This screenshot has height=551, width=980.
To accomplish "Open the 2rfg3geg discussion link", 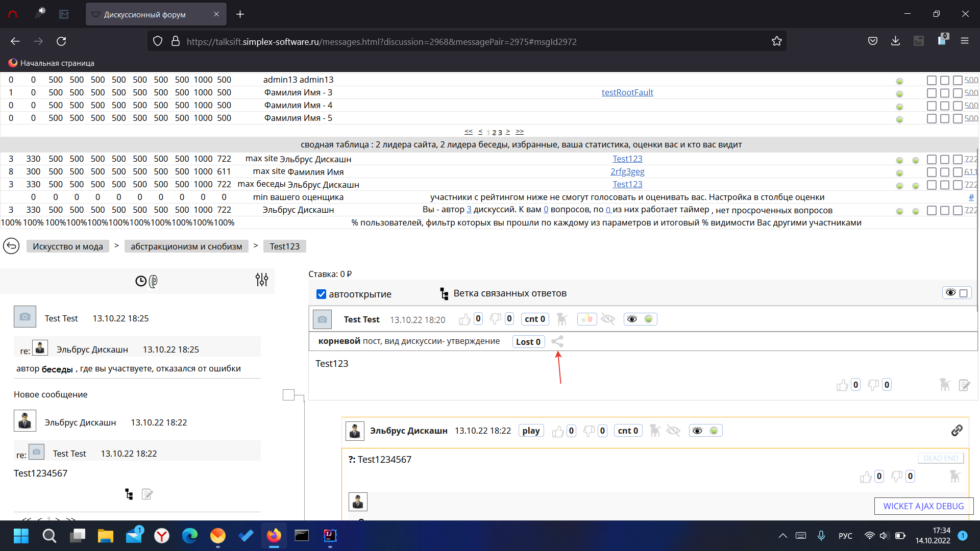I will click(627, 171).
